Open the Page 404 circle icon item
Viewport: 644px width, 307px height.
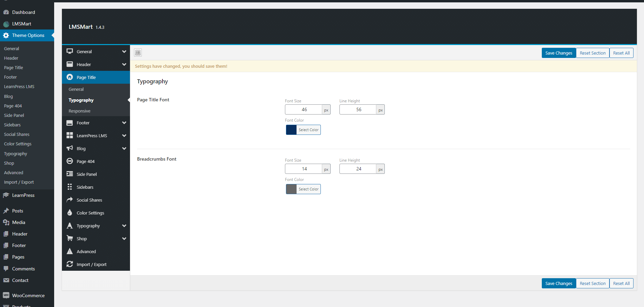(70, 161)
